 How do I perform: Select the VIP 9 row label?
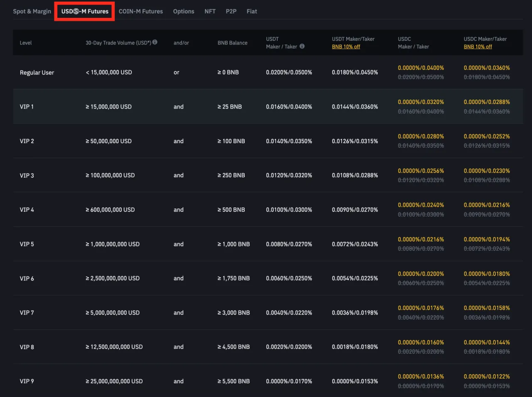[x=27, y=381]
